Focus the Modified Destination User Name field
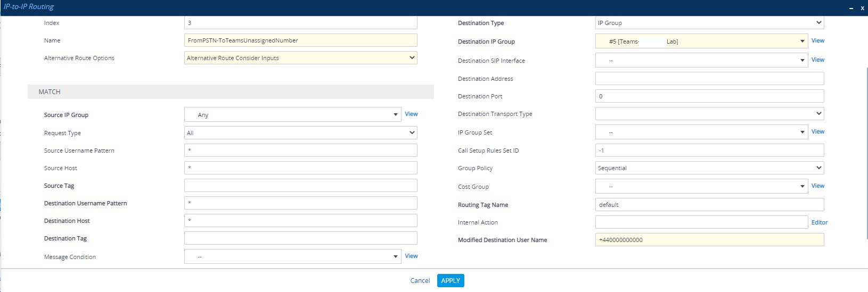868x292 pixels. (709, 240)
